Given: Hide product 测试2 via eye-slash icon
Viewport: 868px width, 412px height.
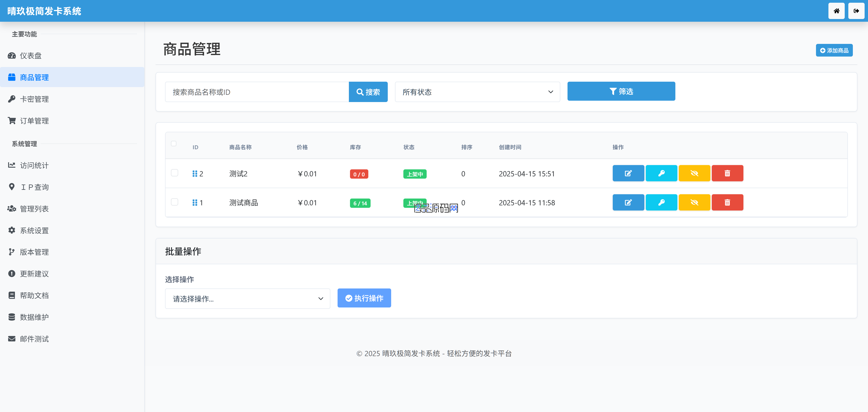Looking at the screenshot, I should tap(694, 173).
